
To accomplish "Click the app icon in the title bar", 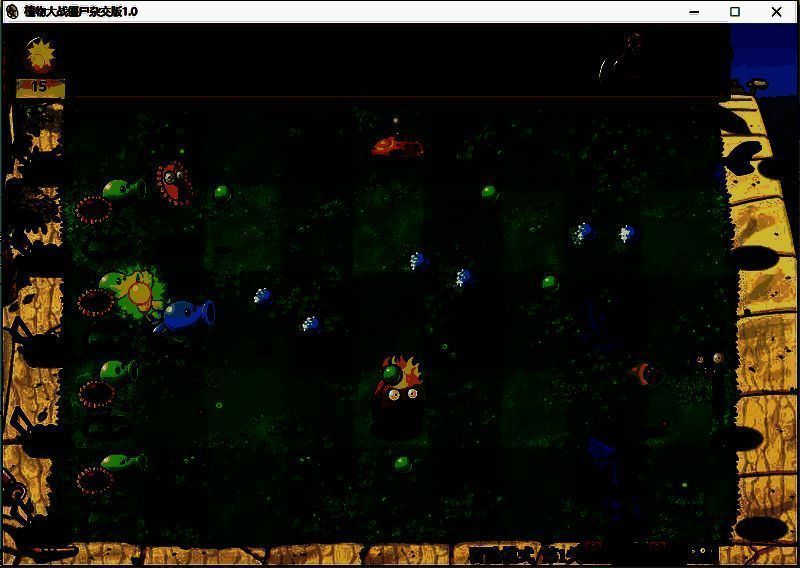I will pyautogui.click(x=12, y=12).
